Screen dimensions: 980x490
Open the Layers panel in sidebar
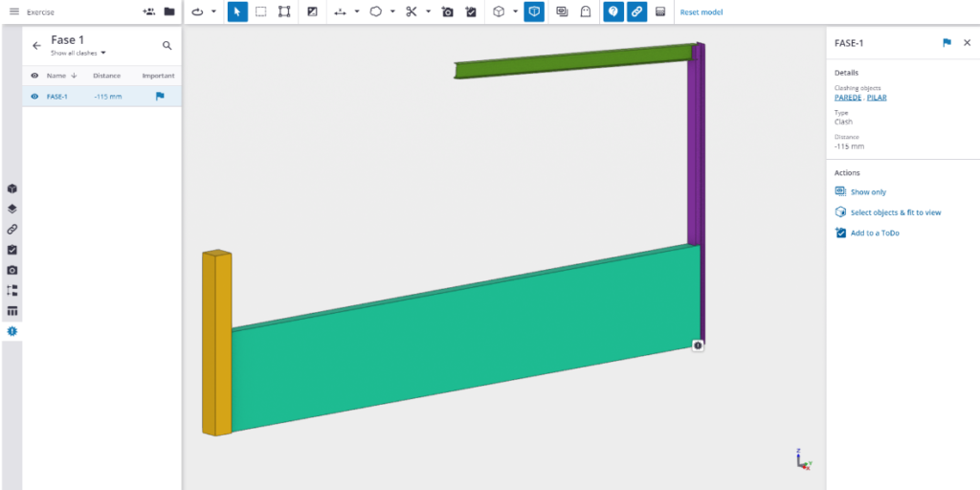click(12, 209)
